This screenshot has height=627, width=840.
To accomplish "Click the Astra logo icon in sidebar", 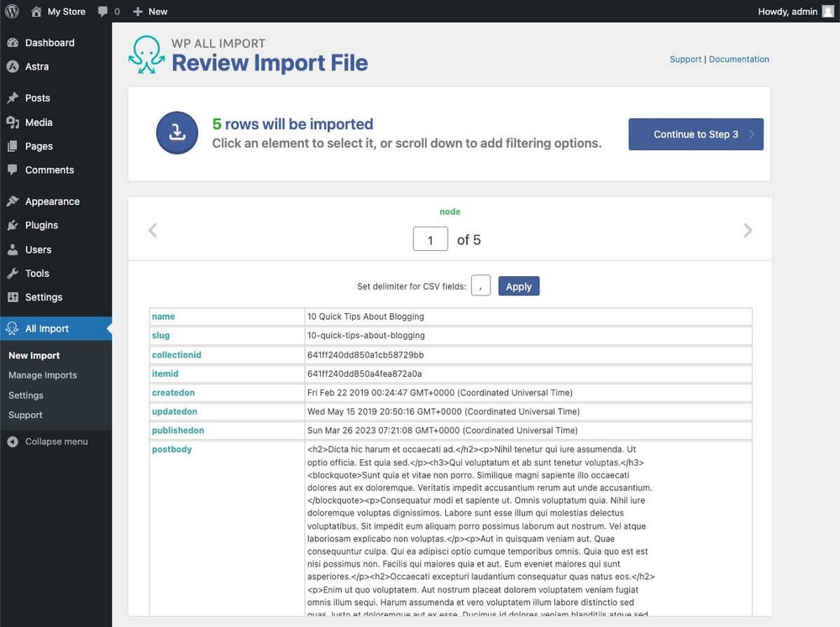I will tap(13, 66).
